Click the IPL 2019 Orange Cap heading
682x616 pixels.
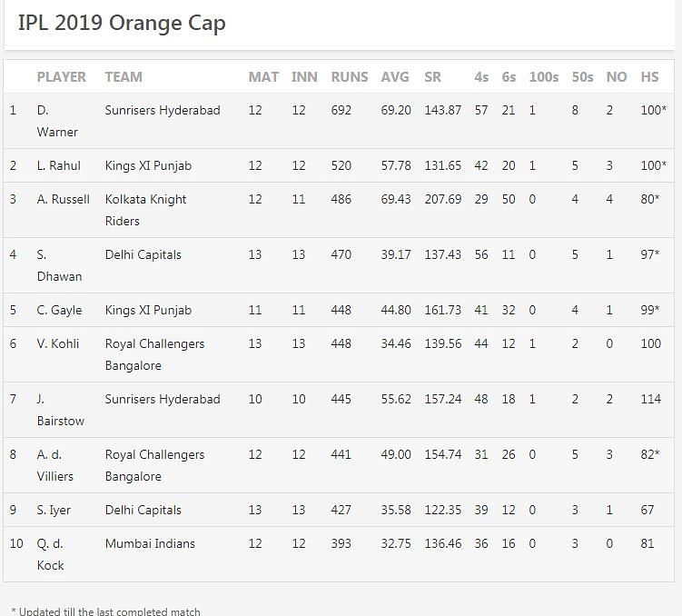coord(122,23)
